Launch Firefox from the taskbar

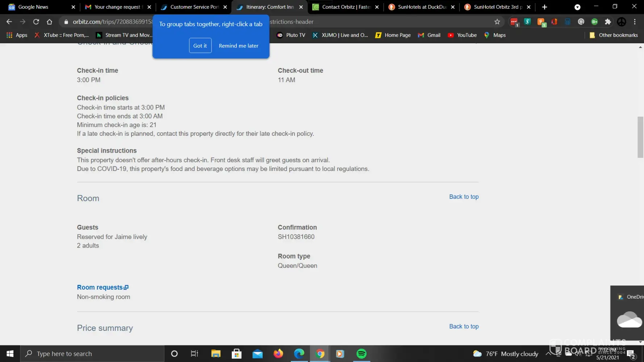[x=278, y=354]
